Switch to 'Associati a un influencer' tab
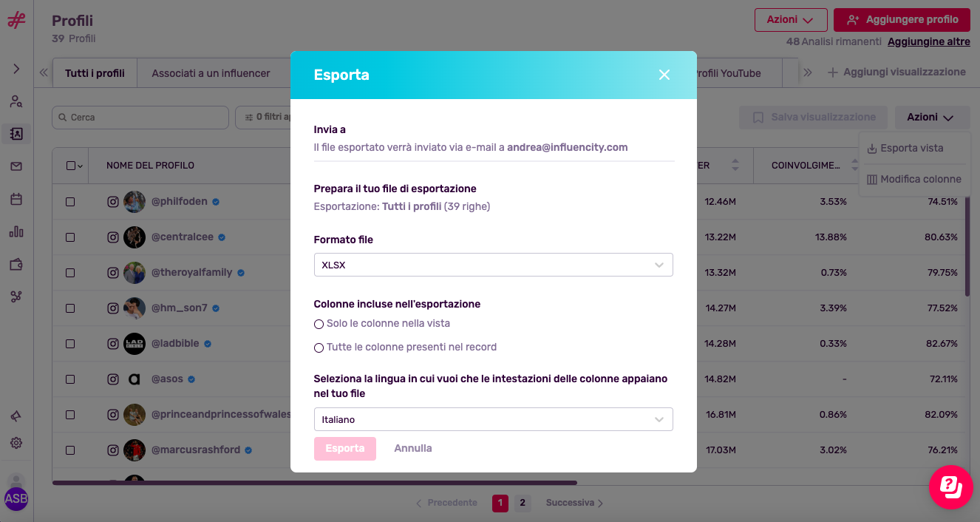This screenshot has width=980, height=522. 211,73
